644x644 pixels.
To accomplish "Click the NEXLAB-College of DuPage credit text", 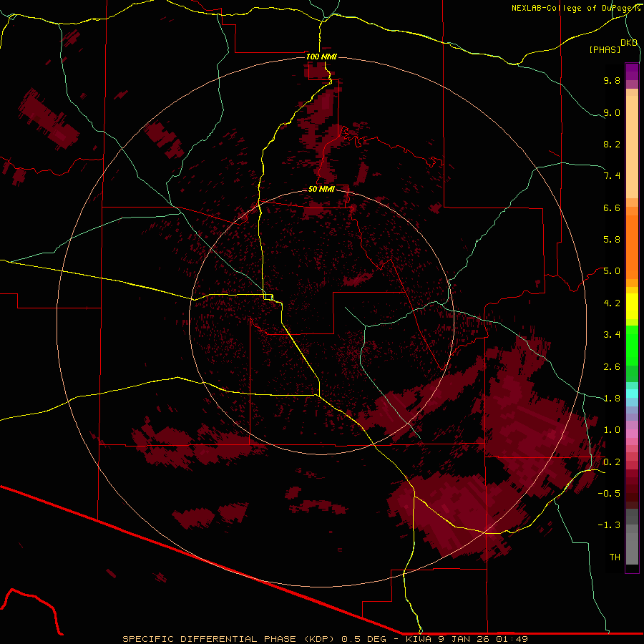I will [x=575, y=8].
